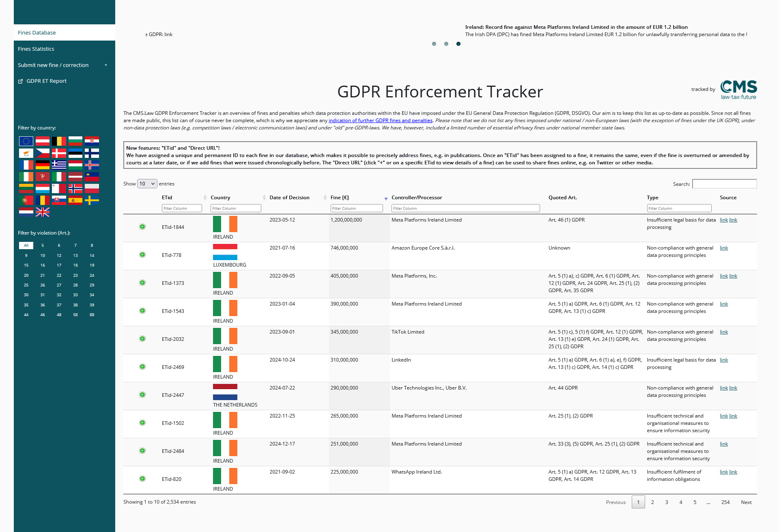Image resolution: width=779 pixels, height=532 pixels.
Task: Select the 'All' violation article filter
Action: tap(26, 246)
